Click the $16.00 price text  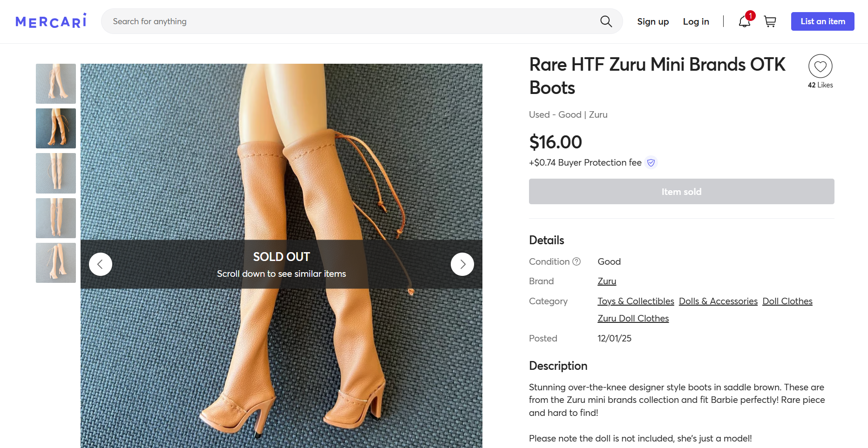pyautogui.click(x=556, y=142)
